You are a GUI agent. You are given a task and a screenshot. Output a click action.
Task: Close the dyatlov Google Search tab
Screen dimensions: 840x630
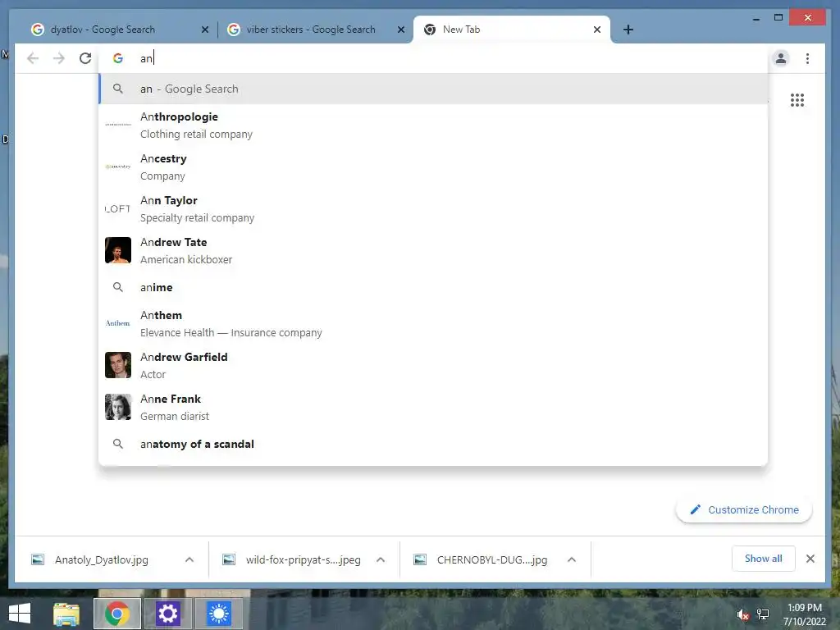pyautogui.click(x=204, y=30)
